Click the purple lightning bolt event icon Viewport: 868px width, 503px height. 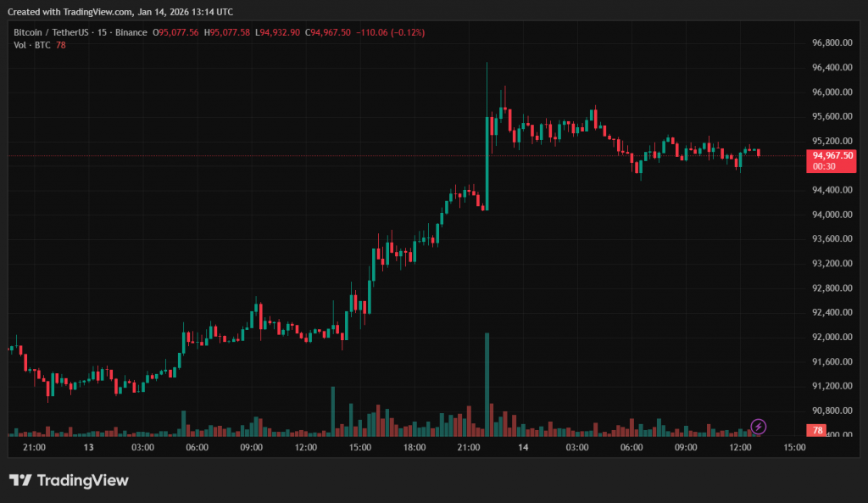pos(759,426)
